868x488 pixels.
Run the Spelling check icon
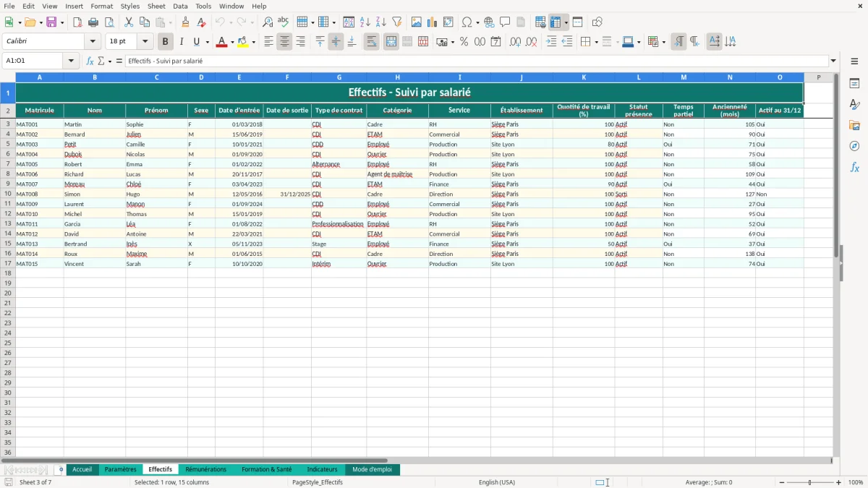[x=284, y=22]
